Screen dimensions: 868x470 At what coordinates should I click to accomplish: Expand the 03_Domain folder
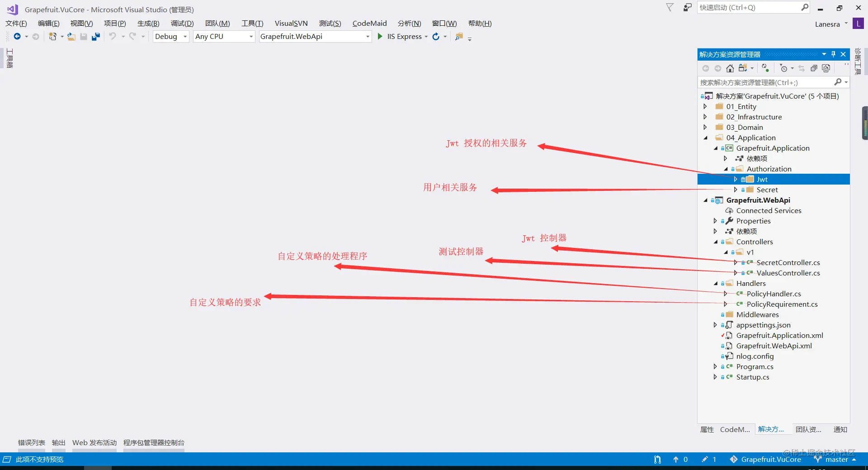pos(705,128)
